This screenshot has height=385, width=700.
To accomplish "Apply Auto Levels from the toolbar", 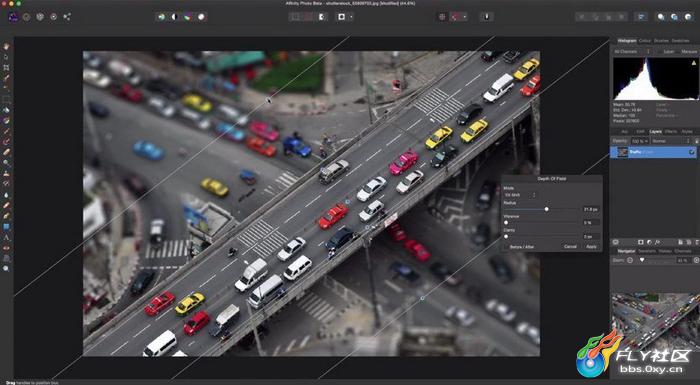I will click(161, 17).
